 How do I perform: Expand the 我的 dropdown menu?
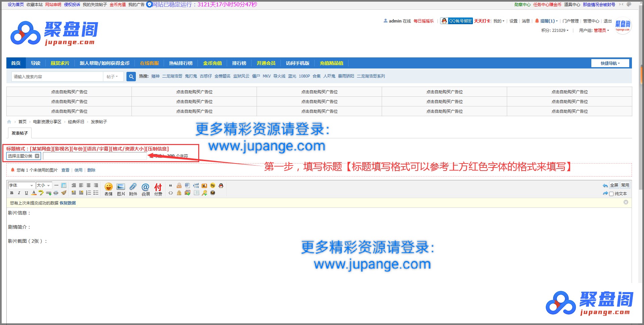499,21
